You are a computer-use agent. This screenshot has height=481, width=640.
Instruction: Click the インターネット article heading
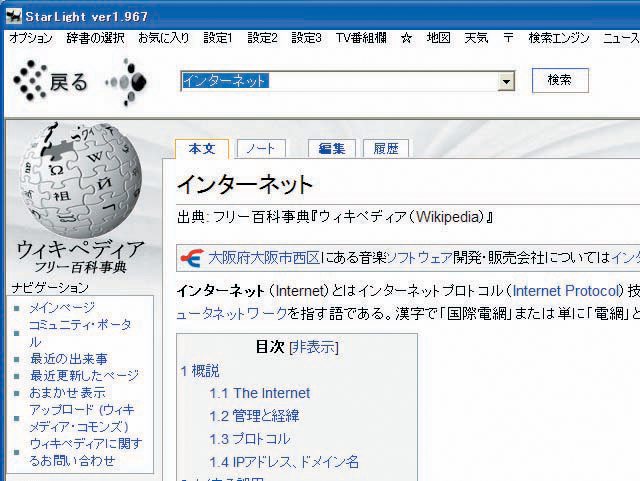245,185
